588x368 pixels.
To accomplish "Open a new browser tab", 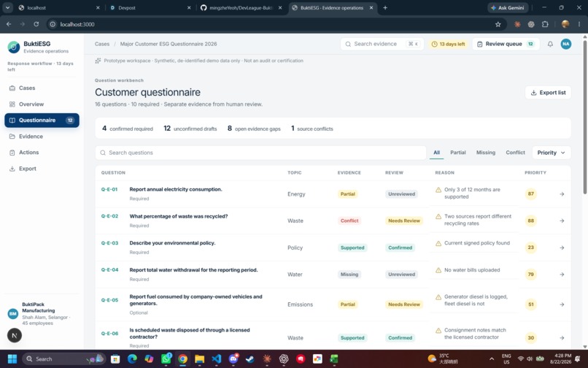I will point(385,7).
